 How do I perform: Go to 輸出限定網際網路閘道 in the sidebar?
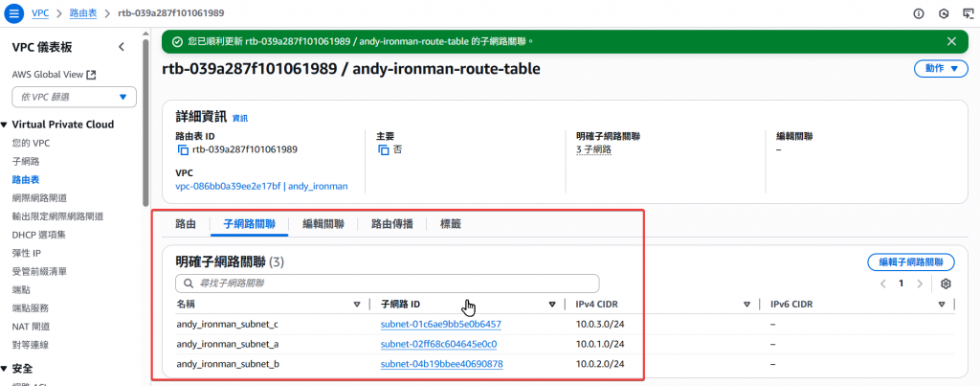pyautogui.click(x=57, y=216)
